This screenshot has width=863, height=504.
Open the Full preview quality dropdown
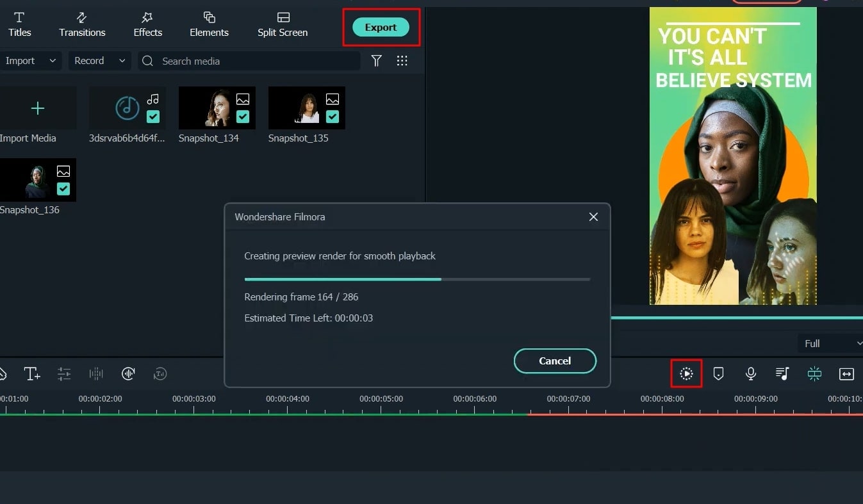[831, 343]
